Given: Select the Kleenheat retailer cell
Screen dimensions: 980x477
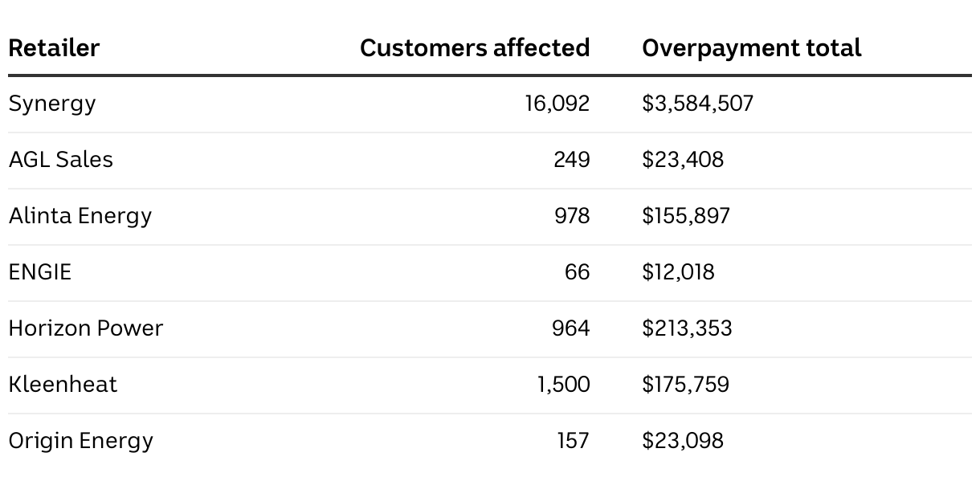Looking at the screenshot, I should pyautogui.click(x=63, y=385).
